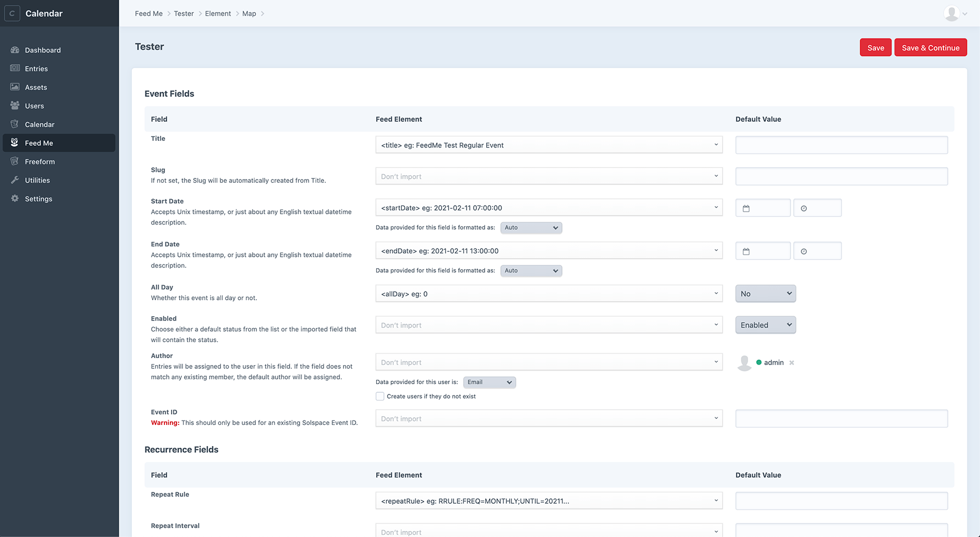Image resolution: width=980 pixels, height=537 pixels.
Task: Click End Date default clock icon
Action: (804, 251)
